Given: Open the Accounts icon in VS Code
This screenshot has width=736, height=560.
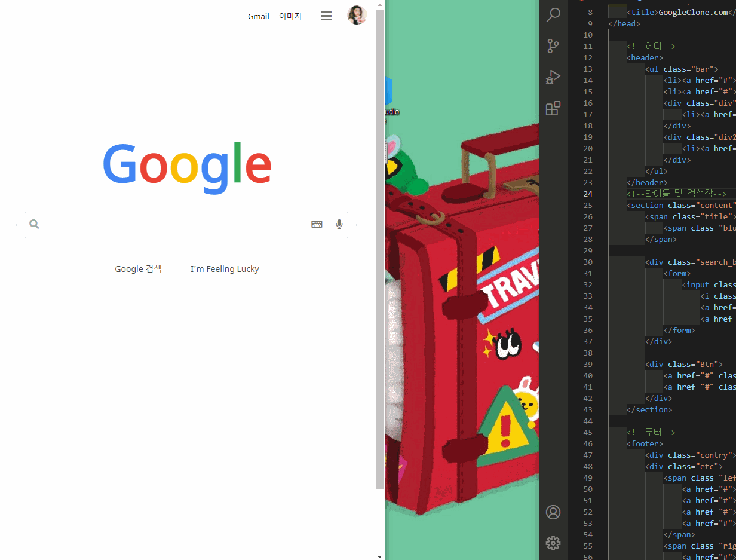Looking at the screenshot, I should 553,512.
